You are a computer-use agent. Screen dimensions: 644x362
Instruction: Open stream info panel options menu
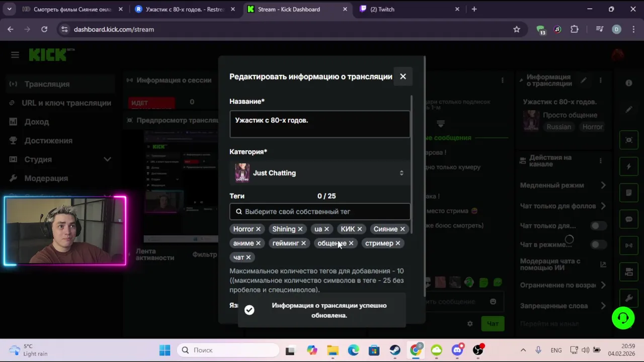(x=600, y=80)
